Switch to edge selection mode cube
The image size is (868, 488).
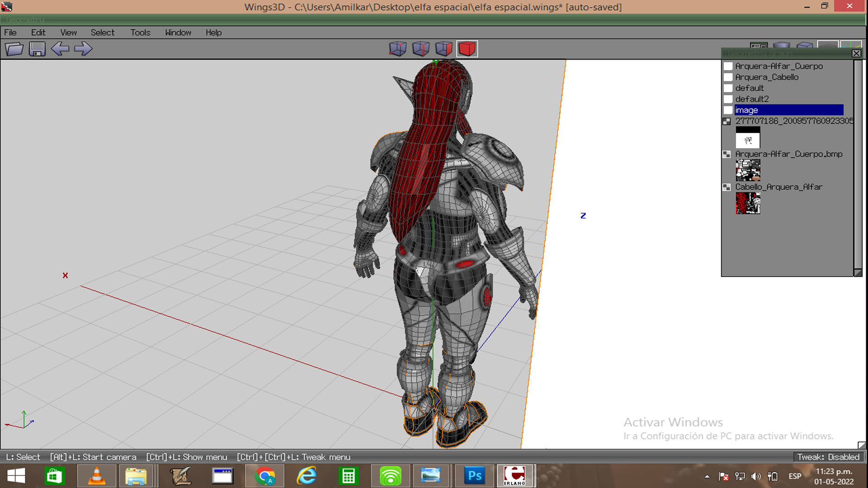[421, 49]
